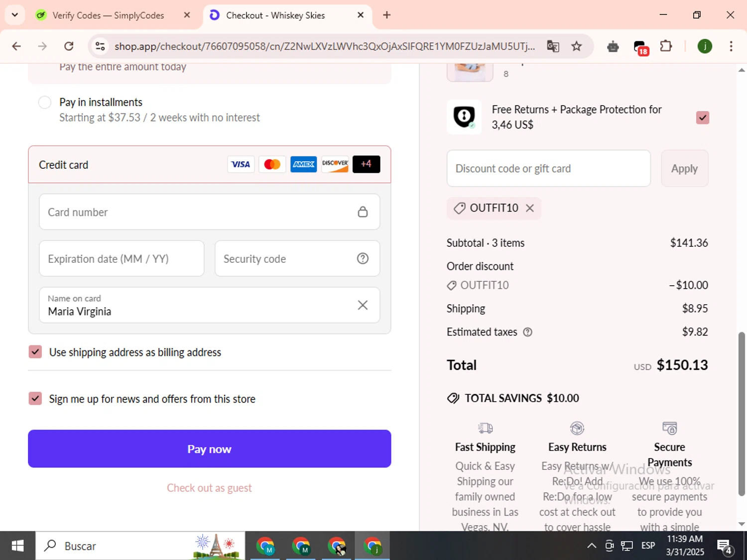Open the first Chrome taskbar icon
Image resolution: width=747 pixels, height=560 pixels.
pyautogui.click(x=265, y=546)
